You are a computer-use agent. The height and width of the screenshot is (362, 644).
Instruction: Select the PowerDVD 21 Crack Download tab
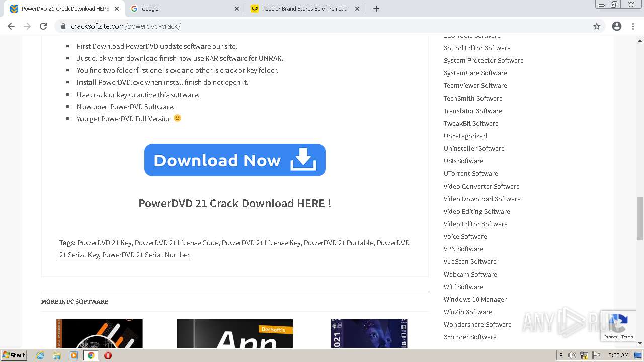pos(63,9)
